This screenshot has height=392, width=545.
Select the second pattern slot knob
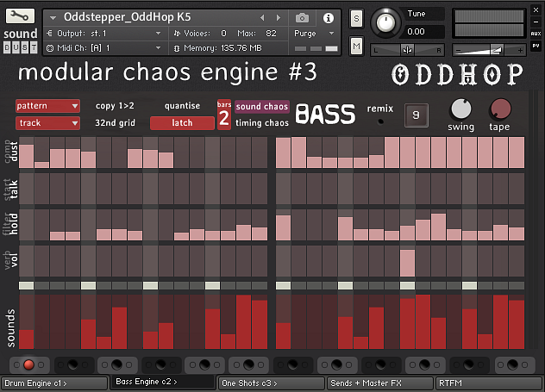click(x=72, y=364)
